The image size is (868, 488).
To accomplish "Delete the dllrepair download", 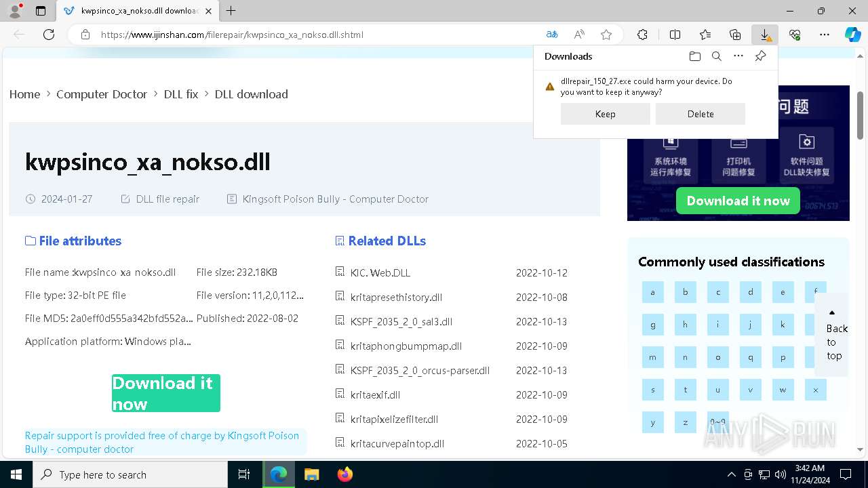I will (x=701, y=114).
